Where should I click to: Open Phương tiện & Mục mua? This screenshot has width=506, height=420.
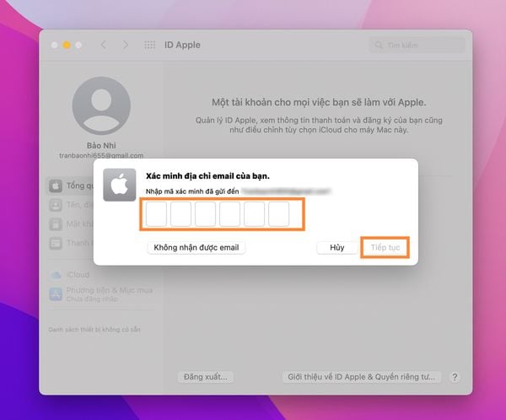[100, 294]
